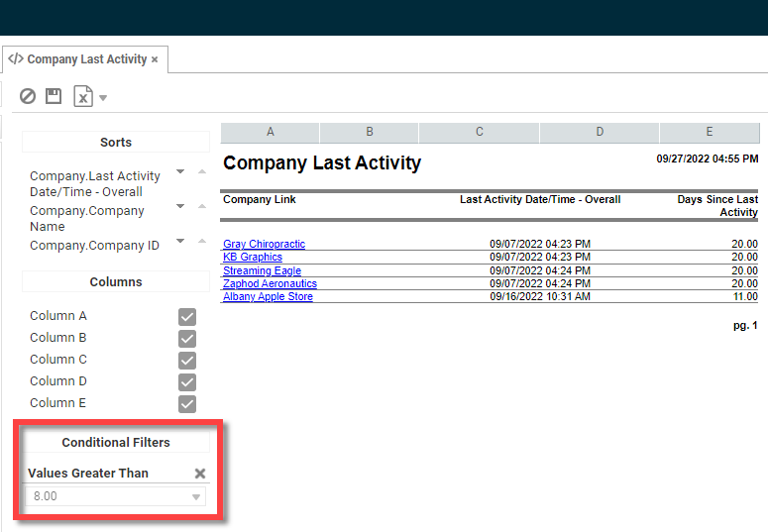Open the export format dropdown arrow
The height and width of the screenshot is (532, 768).
click(x=103, y=98)
